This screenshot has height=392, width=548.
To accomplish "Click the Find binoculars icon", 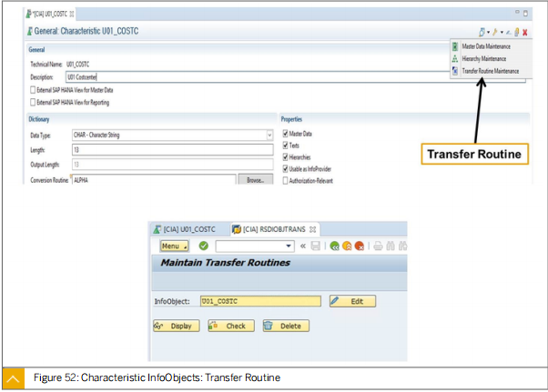I will [x=391, y=246].
